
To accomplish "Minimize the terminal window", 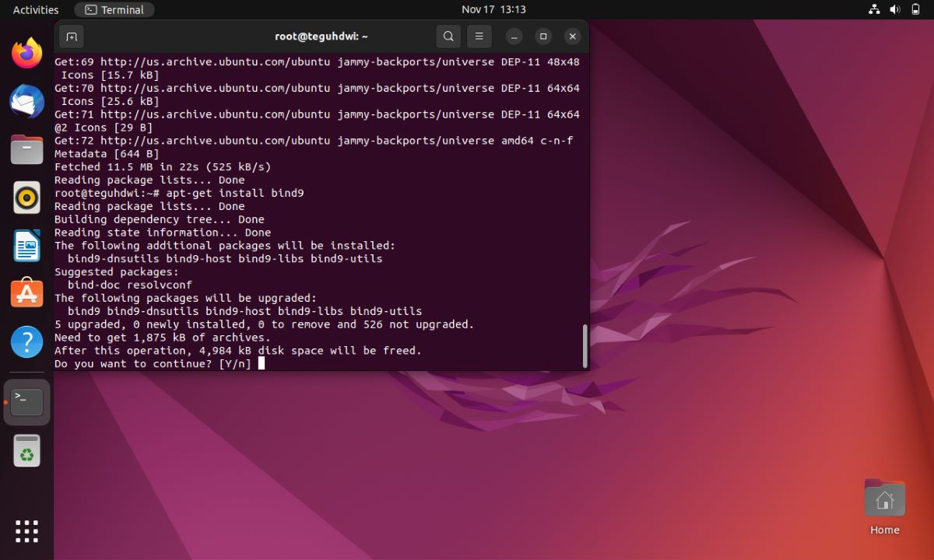I will click(x=514, y=36).
